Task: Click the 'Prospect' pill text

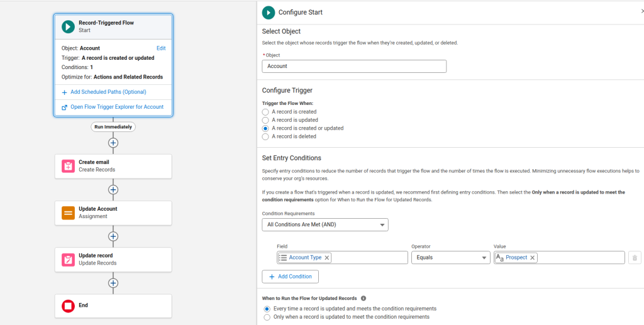Action: pyautogui.click(x=516, y=258)
